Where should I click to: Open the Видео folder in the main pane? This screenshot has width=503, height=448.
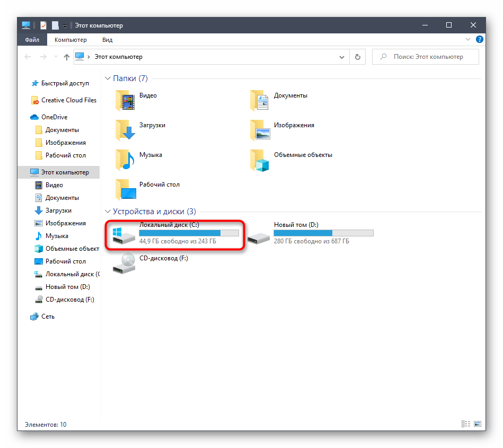[125, 100]
